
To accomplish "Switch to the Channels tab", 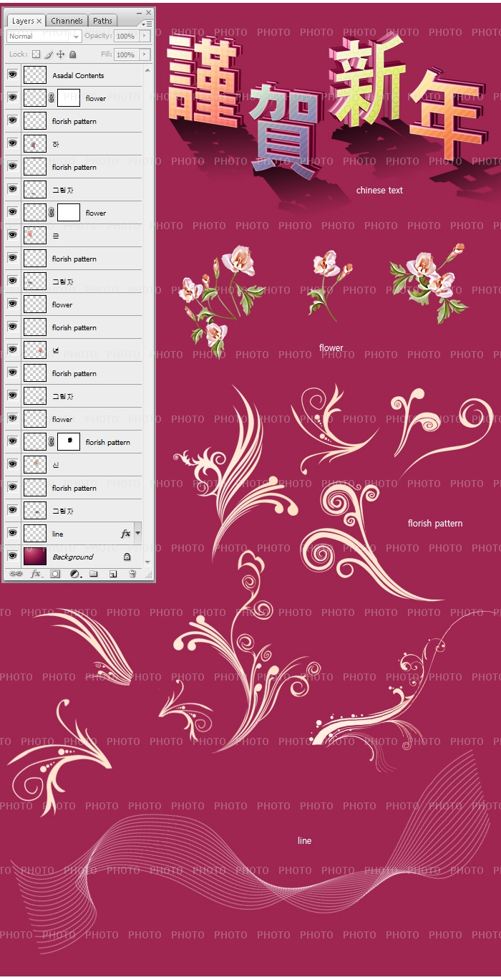I will 67,21.
